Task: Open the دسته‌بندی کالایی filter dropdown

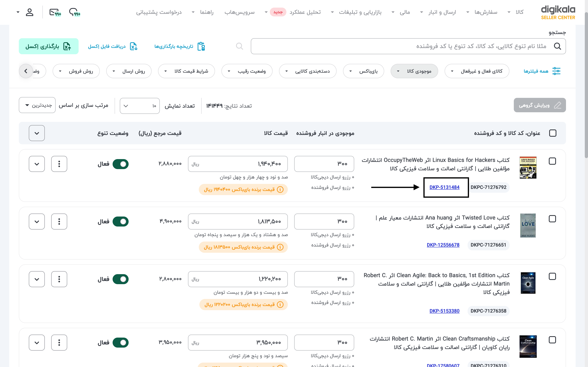Action: coord(308,71)
